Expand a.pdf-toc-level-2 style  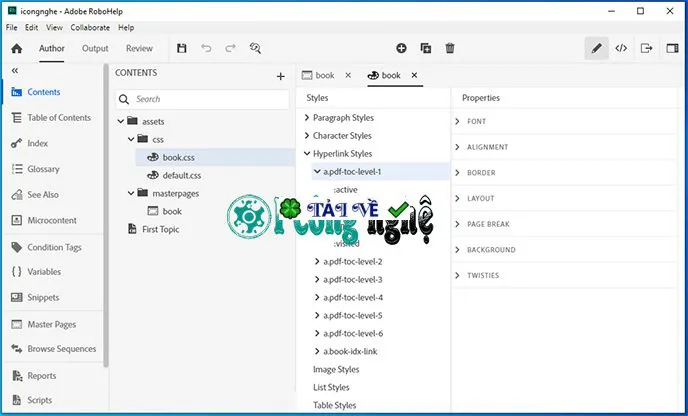click(x=317, y=262)
